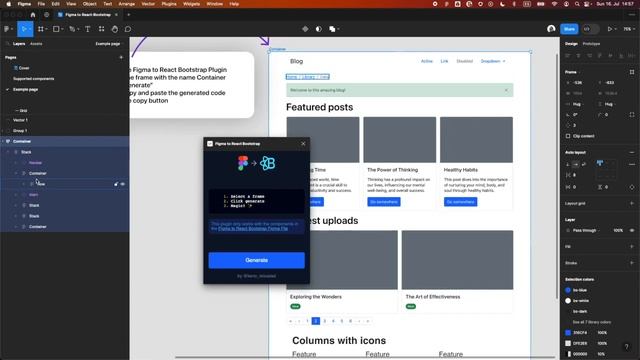Toggle visibility of Row layer

tap(122, 184)
